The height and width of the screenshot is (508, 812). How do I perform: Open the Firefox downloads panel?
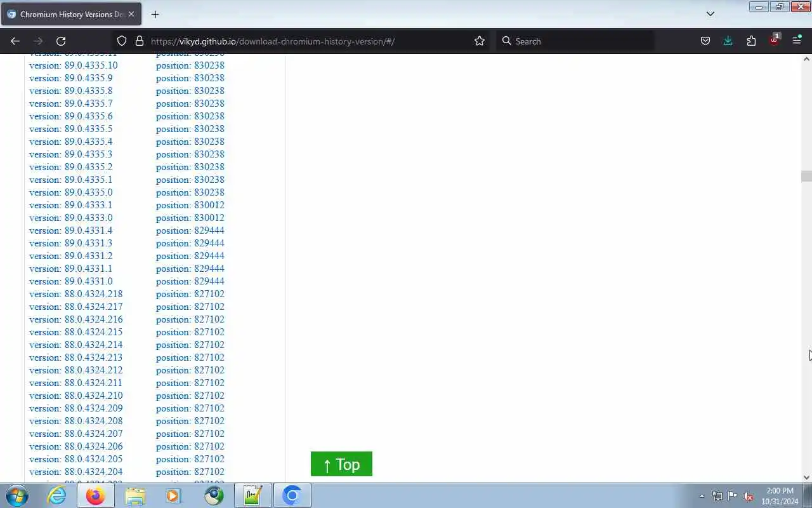(728, 41)
